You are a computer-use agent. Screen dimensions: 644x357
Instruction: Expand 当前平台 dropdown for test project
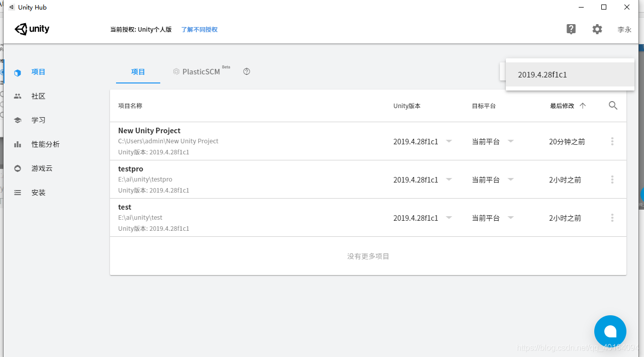pos(510,218)
